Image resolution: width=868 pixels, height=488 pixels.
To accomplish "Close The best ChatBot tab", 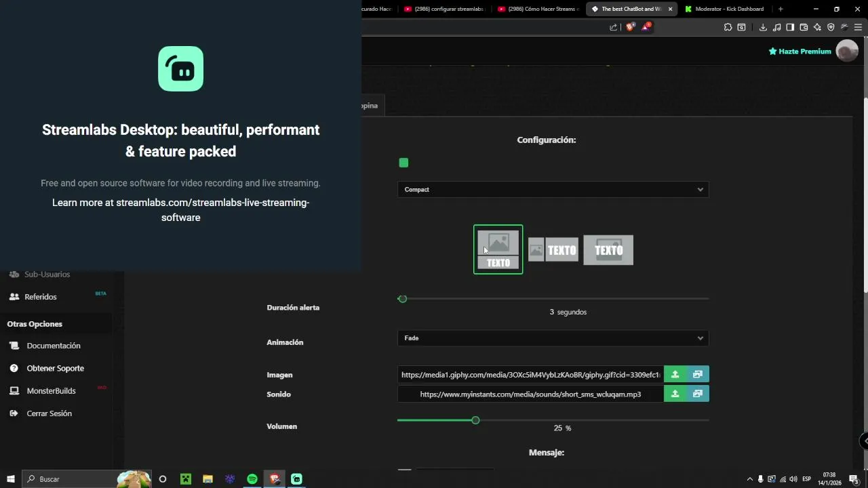I will [670, 9].
